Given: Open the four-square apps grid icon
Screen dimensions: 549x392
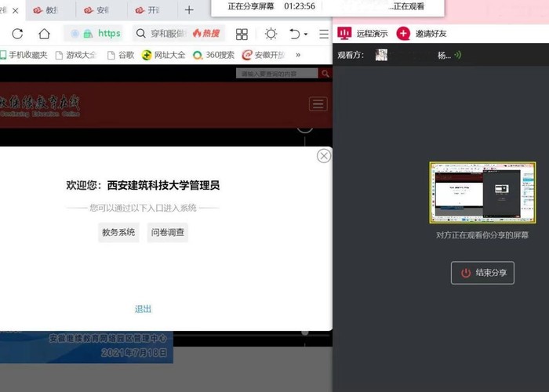Looking at the screenshot, I should pyautogui.click(x=242, y=34).
